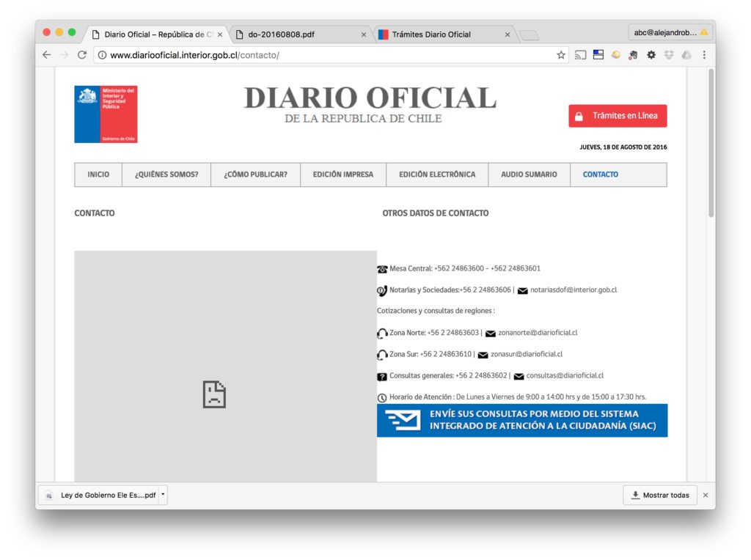Click the Ministerio del Interior logo
This screenshot has width=751, height=560.
(106, 114)
